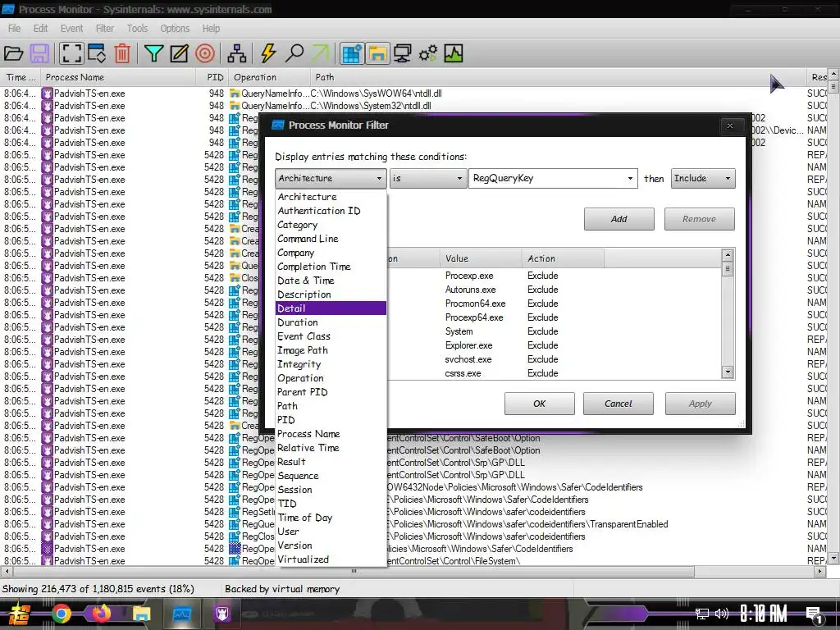The image size is (840, 630).
Task: Toggle Show Profiling Events chart icon
Action: (x=453, y=53)
